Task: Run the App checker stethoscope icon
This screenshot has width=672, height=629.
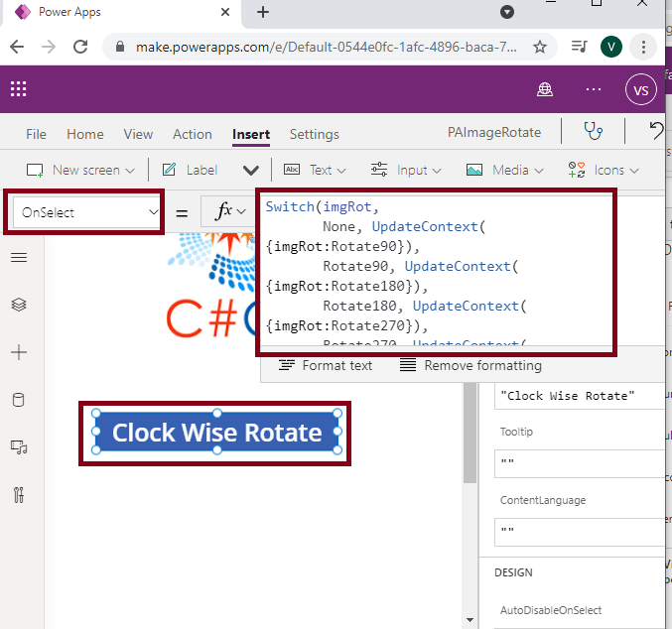Action: click(594, 131)
